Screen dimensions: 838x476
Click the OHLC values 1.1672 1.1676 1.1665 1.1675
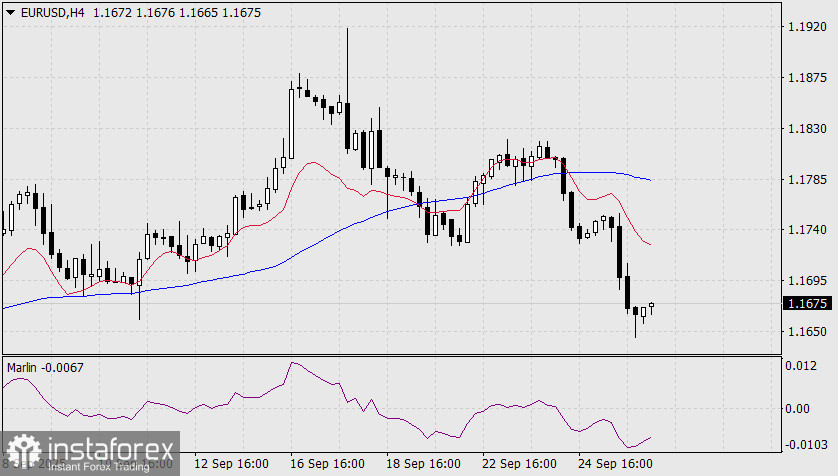point(177,12)
